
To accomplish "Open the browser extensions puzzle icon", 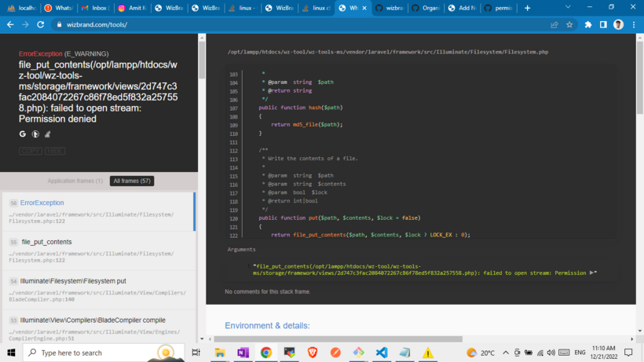I will pos(588,24).
